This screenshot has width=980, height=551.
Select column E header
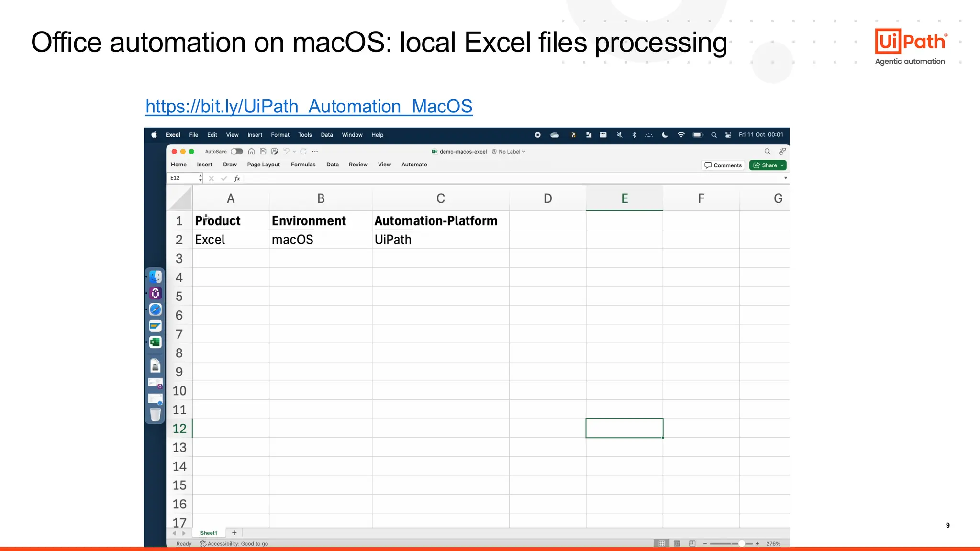pos(624,198)
